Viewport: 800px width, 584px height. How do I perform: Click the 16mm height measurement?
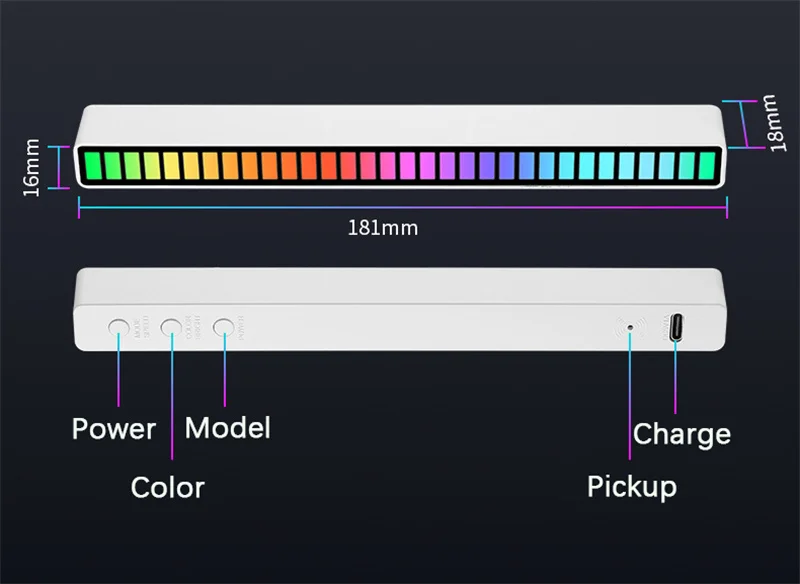click(x=32, y=168)
